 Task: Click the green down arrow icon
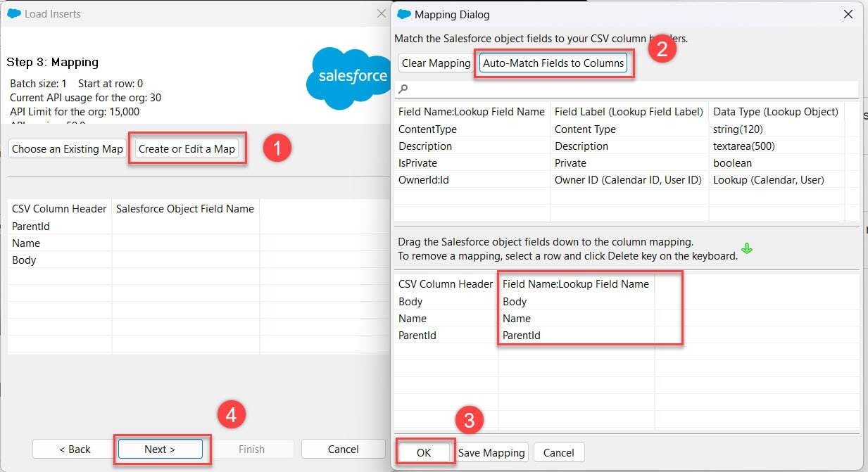tap(747, 248)
